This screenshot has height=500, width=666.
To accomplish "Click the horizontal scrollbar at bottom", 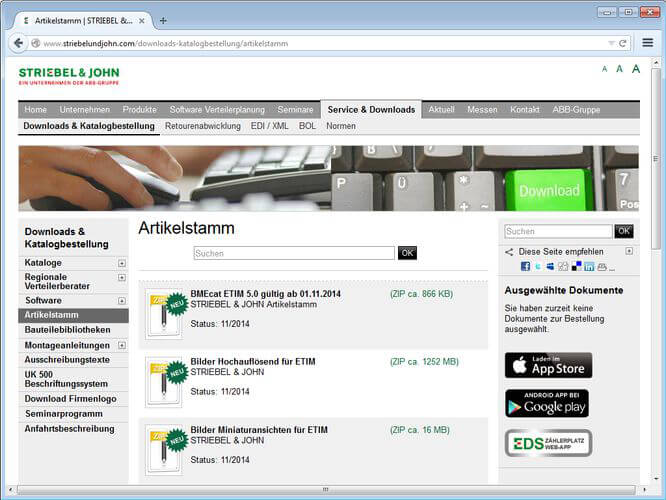I will point(326,490).
